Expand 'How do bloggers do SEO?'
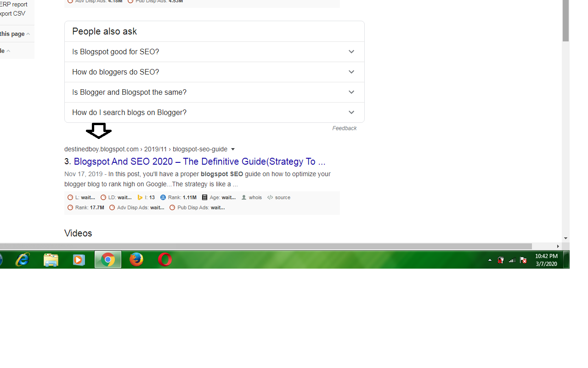Viewport: 588px width, 368px height. coord(215,72)
